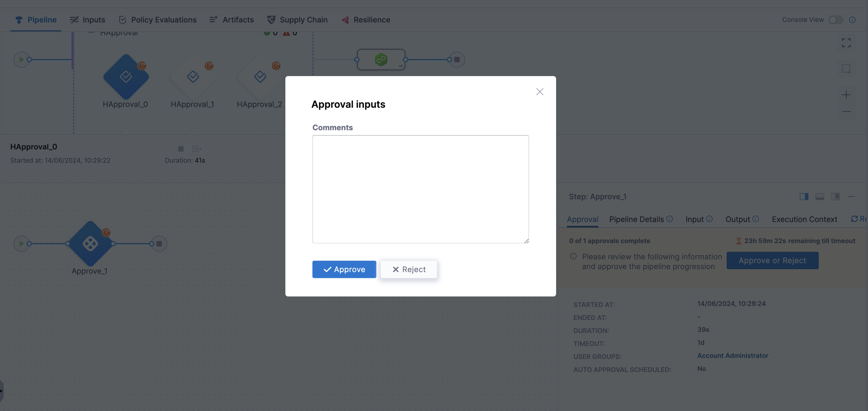Select the HApproval_2 stage node
This screenshot has height=411, width=868.
[x=260, y=77]
